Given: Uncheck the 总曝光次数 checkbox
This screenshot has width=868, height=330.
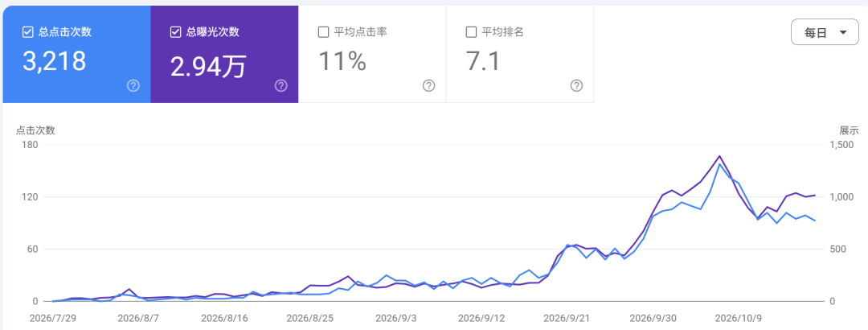Looking at the screenshot, I should [175, 32].
